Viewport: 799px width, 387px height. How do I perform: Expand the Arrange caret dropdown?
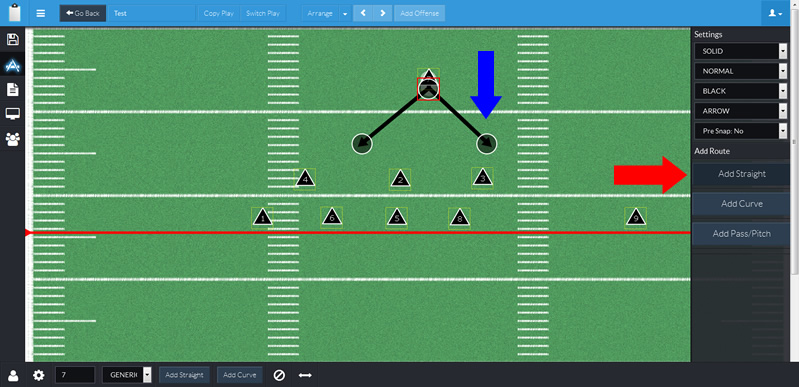344,13
